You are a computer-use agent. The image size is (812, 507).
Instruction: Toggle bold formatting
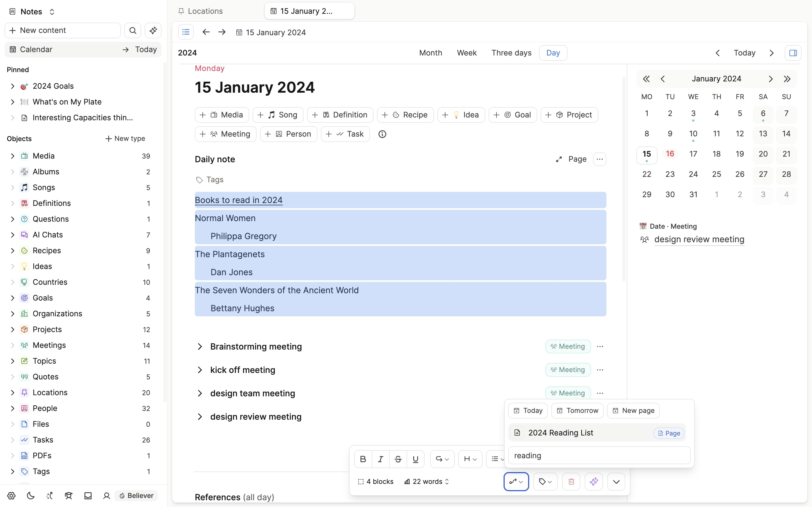click(363, 459)
